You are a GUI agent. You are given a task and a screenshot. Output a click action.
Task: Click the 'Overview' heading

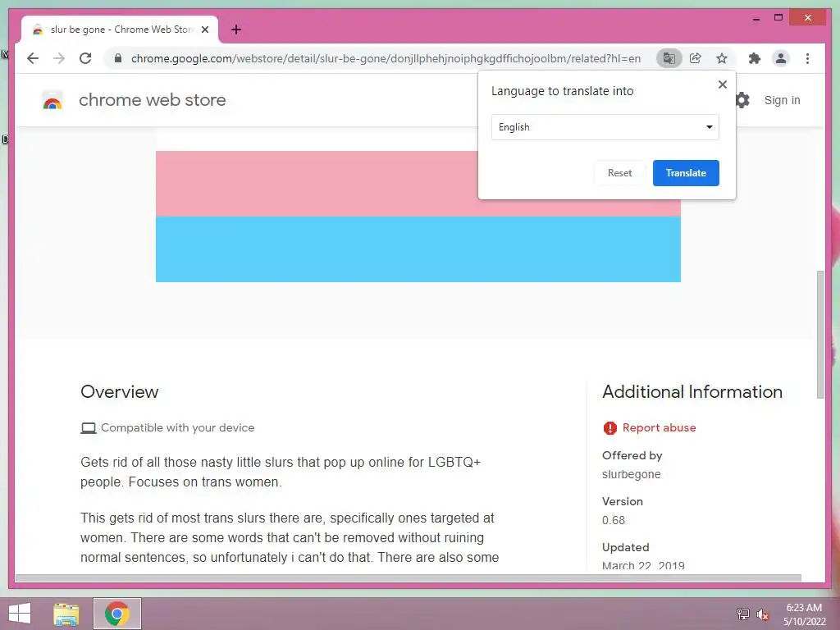[120, 391]
